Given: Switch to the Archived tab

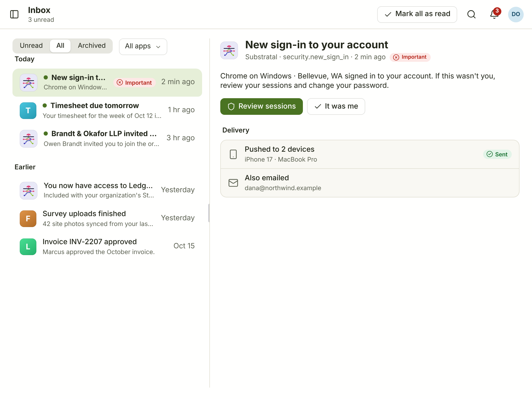Looking at the screenshot, I should [x=92, y=46].
